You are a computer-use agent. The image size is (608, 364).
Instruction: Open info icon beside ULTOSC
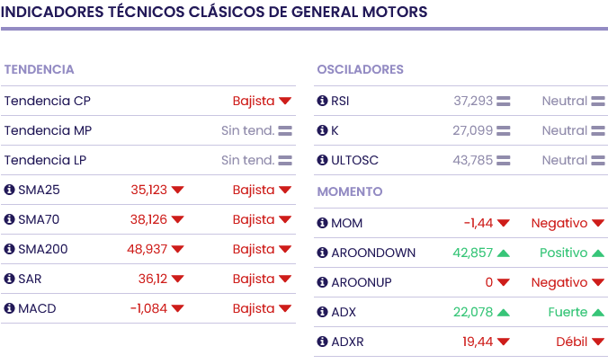click(323, 160)
